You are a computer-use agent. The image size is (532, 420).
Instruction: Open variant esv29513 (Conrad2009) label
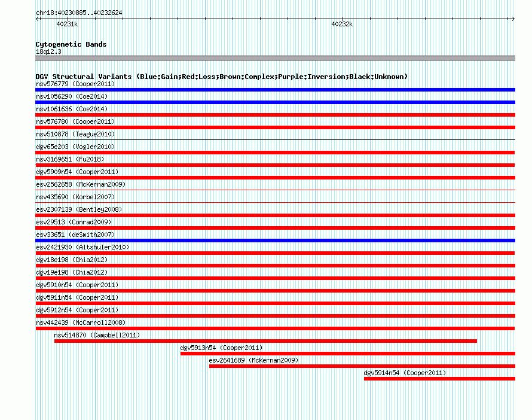point(74,222)
